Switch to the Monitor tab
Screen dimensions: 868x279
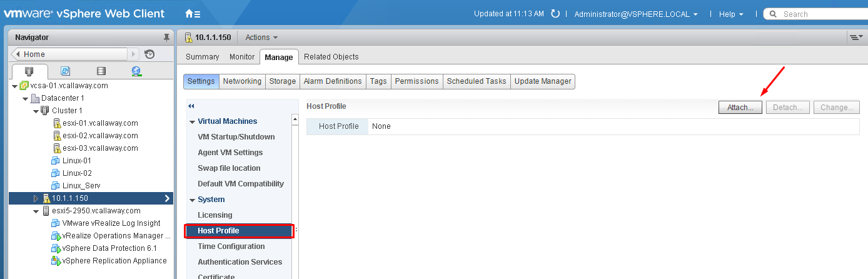click(x=242, y=57)
